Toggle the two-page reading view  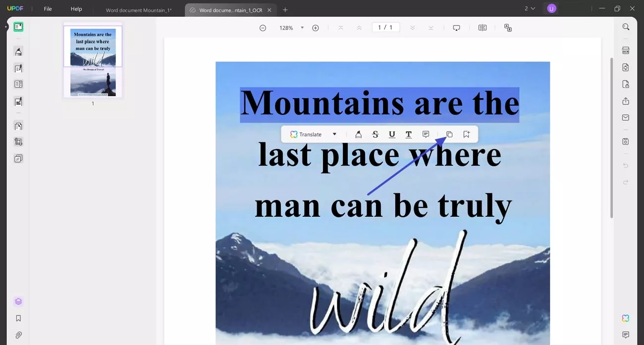[x=482, y=28]
